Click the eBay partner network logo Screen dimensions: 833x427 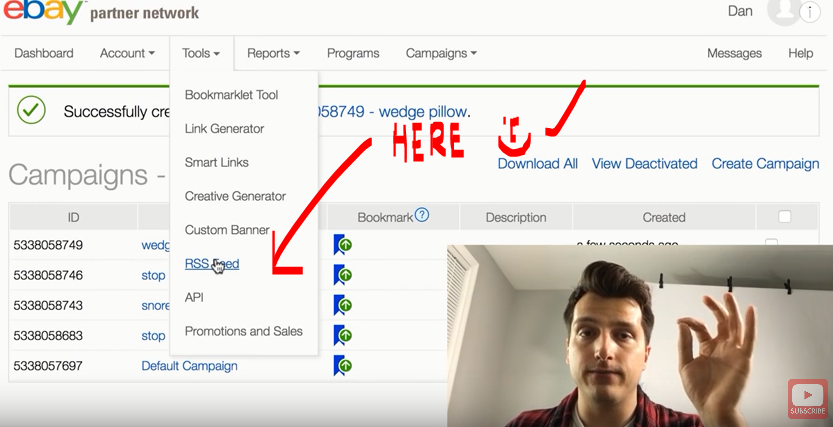coord(100,13)
